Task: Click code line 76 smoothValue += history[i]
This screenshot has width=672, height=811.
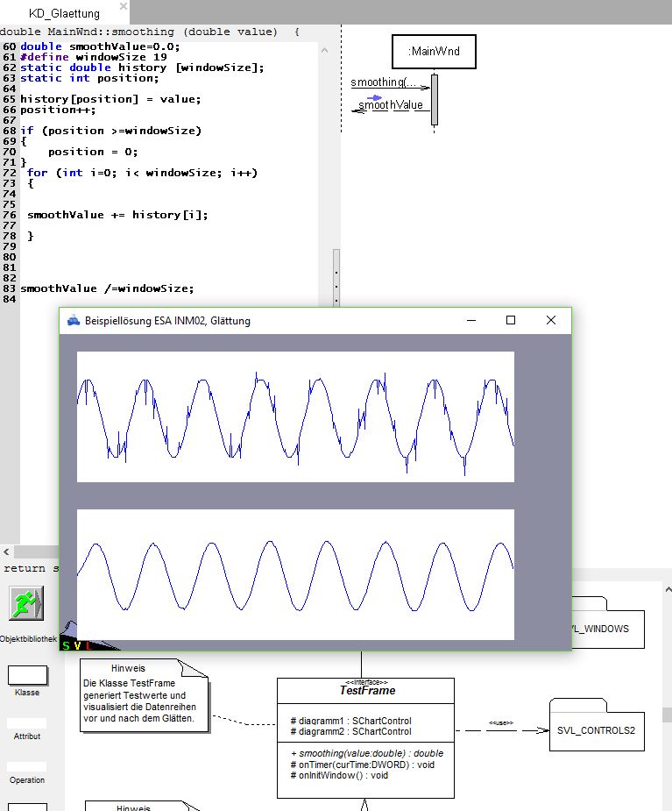Action: [117, 215]
